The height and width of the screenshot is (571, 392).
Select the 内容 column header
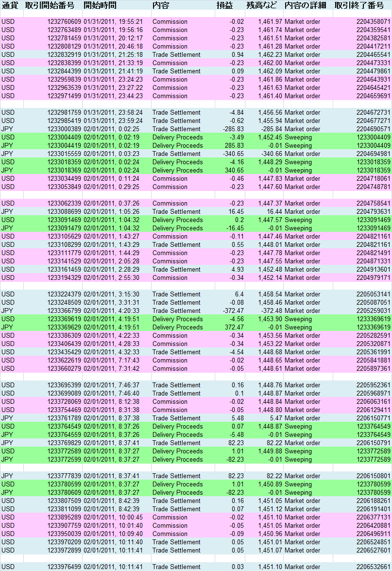click(x=161, y=5)
